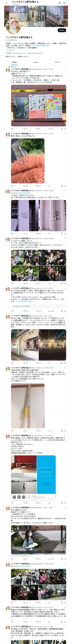Bookmark the Aug 1, 2019 Nakano station post
The image size is (72, 644).
(x=62, y=363)
